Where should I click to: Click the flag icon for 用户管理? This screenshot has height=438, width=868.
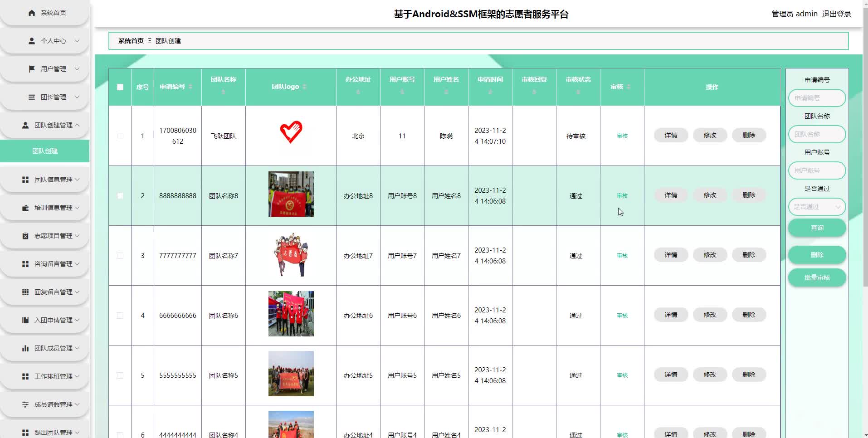point(32,69)
